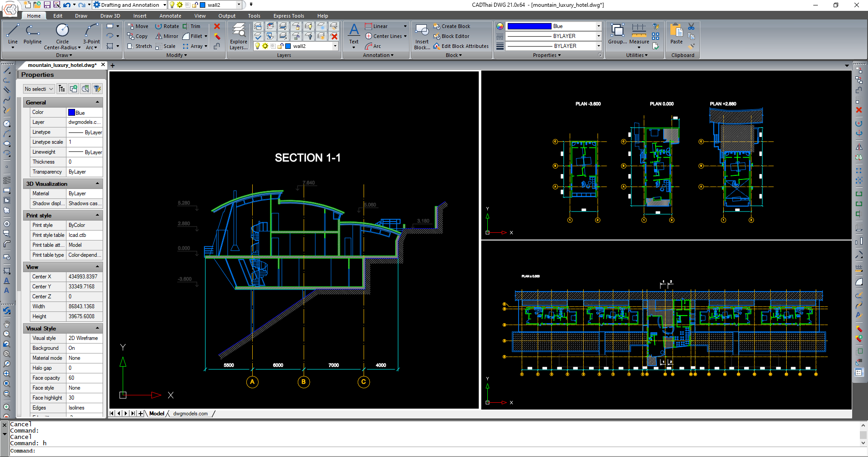Click Quick Select icon in Properties panel
This screenshot has width=868, height=457.
[x=97, y=89]
